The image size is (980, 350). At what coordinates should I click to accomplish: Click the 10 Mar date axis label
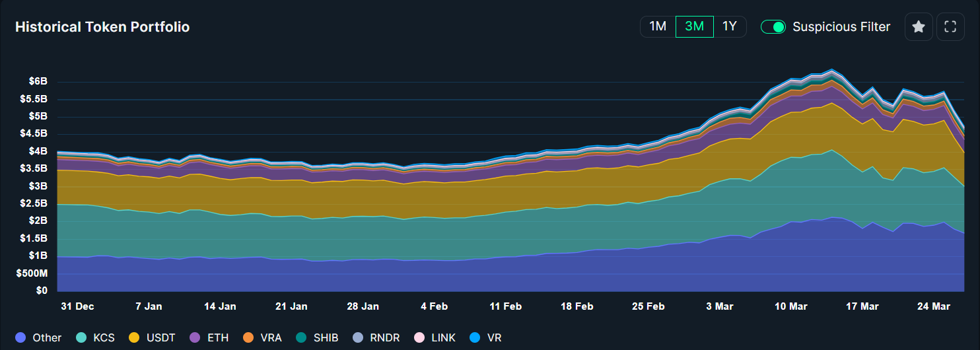(791, 306)
